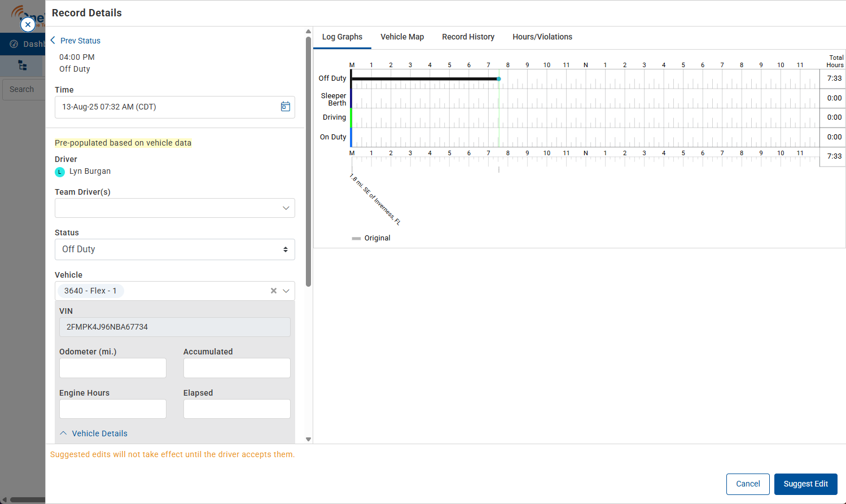Click the scroll up arrow of the details panel
This screenshot has height=504, width=846.
click(x=308, y=32)
